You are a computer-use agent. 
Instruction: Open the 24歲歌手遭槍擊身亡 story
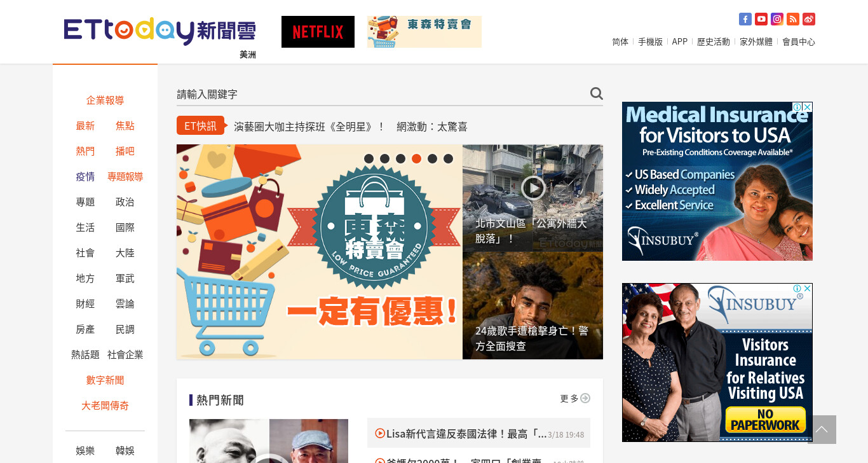pyautogui.click(x=532, y=306)
